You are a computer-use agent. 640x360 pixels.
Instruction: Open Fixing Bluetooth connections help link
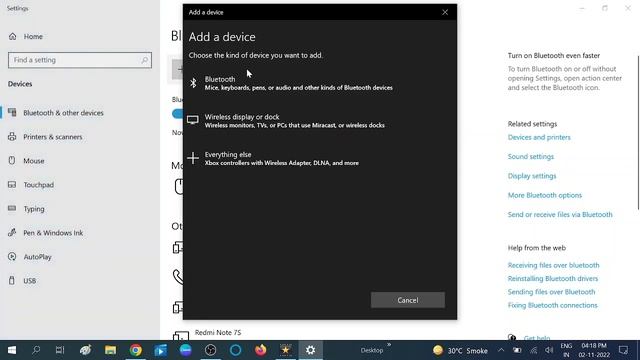(x=552, y=305)
